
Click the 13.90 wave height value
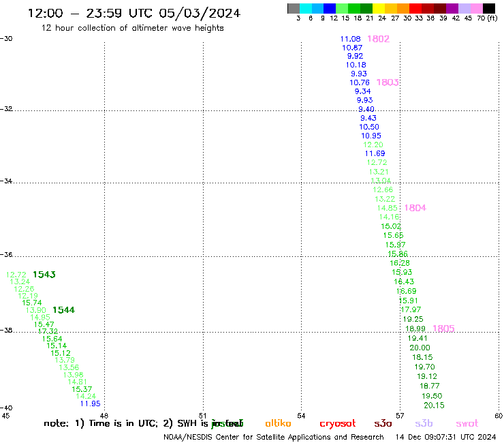36,311
